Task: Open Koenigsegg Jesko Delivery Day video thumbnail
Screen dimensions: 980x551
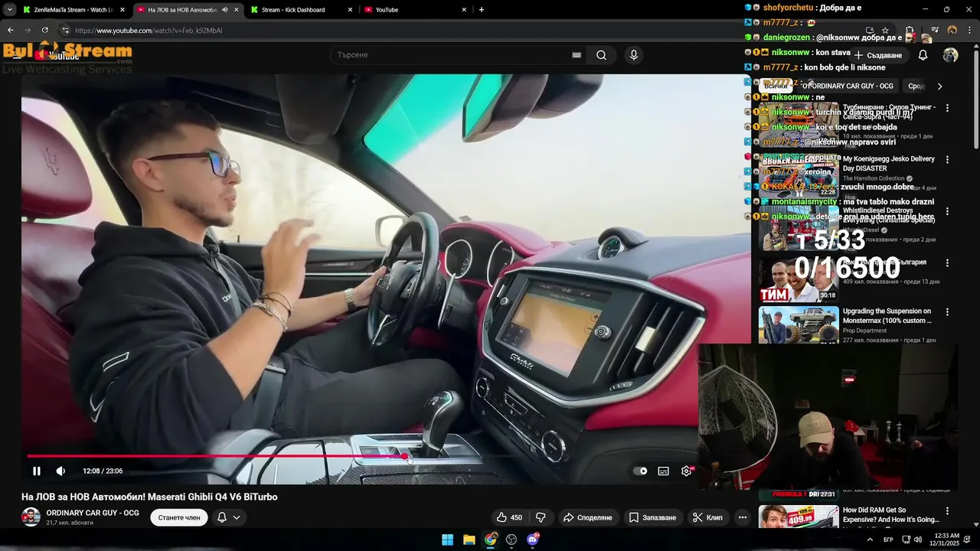Action: click(x=799, y=175)
